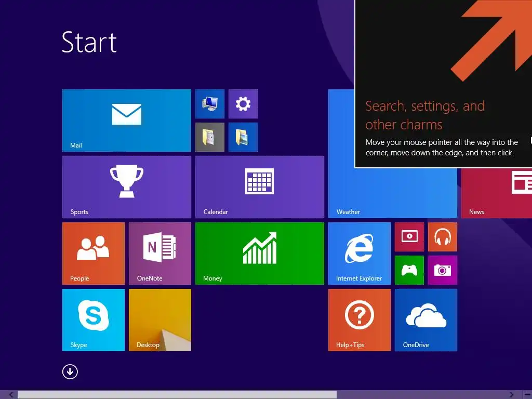Launch the OneDrive tile

[426, 320]
